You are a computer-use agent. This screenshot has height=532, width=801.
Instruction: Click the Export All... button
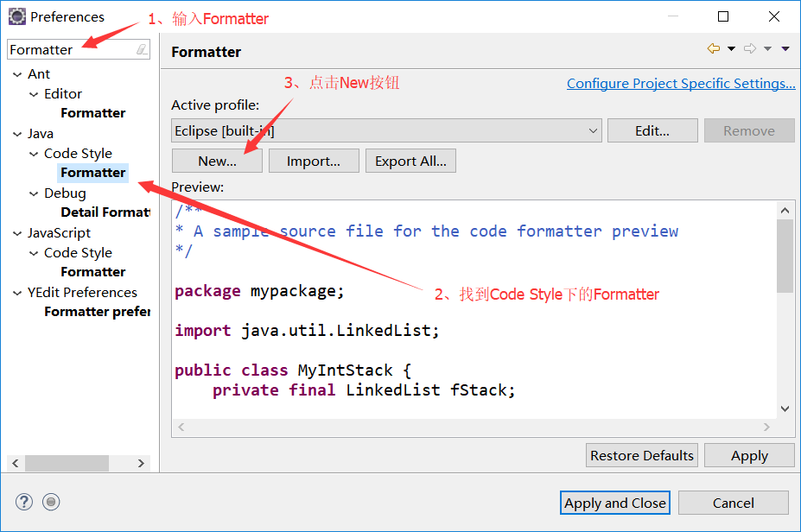tap(410, 161)
